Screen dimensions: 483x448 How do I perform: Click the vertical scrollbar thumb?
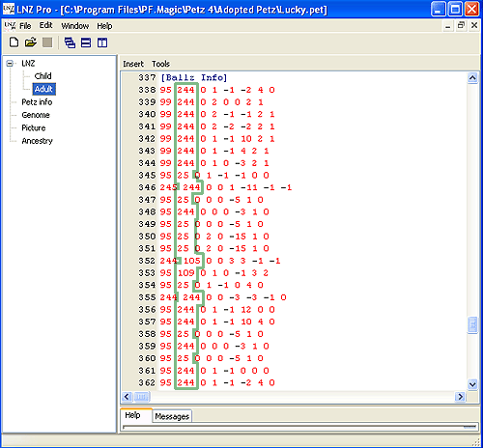472,325
